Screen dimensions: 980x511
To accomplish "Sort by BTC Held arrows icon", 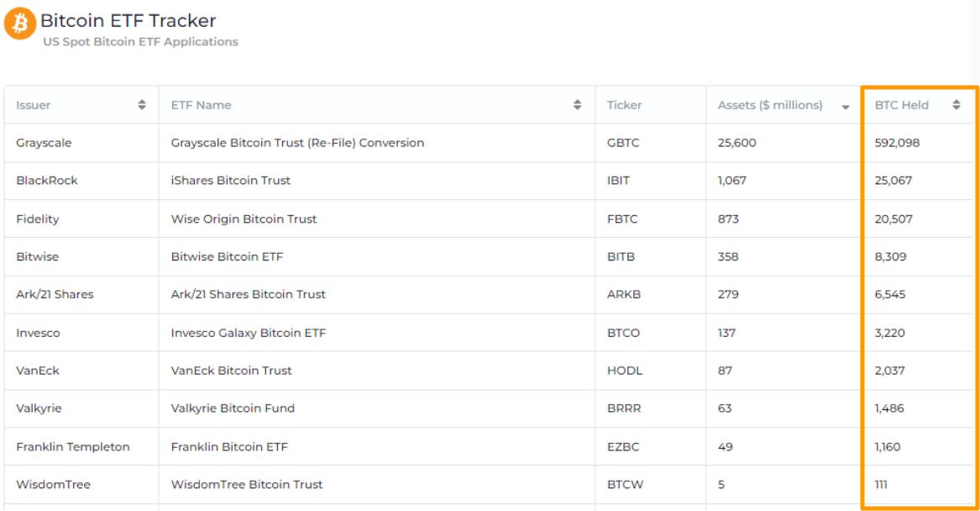I will click(956, 105).
